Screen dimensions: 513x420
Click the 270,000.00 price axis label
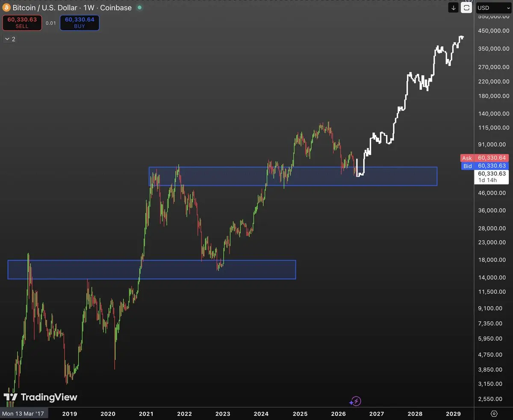click(x=493, y=67)
